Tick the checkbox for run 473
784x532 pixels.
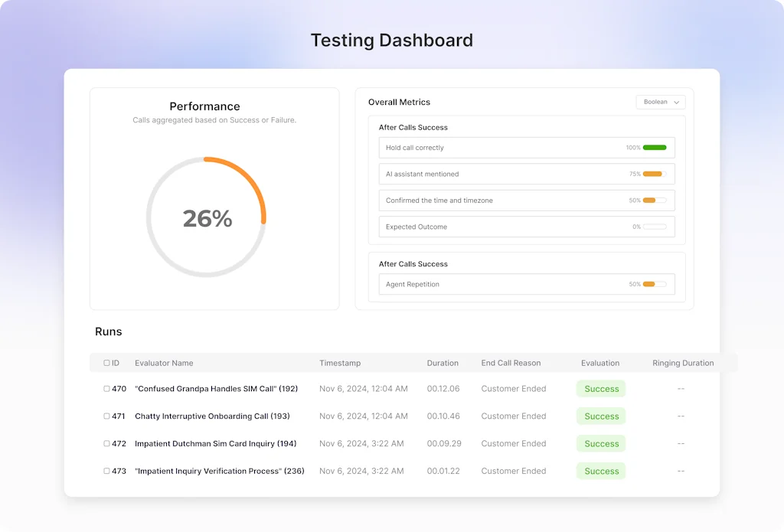[x=106, y=472]
